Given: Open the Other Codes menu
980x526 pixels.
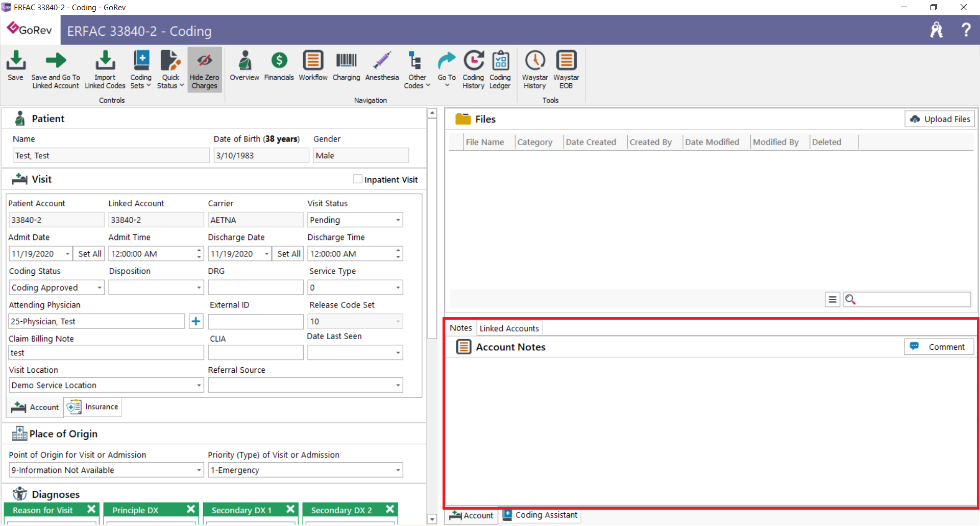Looking at the screenshot, I should tap(417, 69).
